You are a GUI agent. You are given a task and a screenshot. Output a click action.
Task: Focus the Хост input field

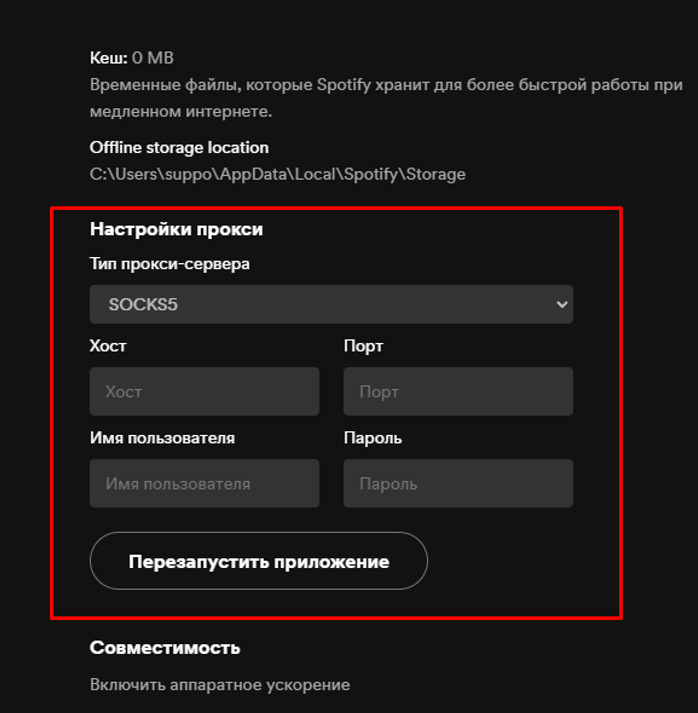tap(204, 392)
